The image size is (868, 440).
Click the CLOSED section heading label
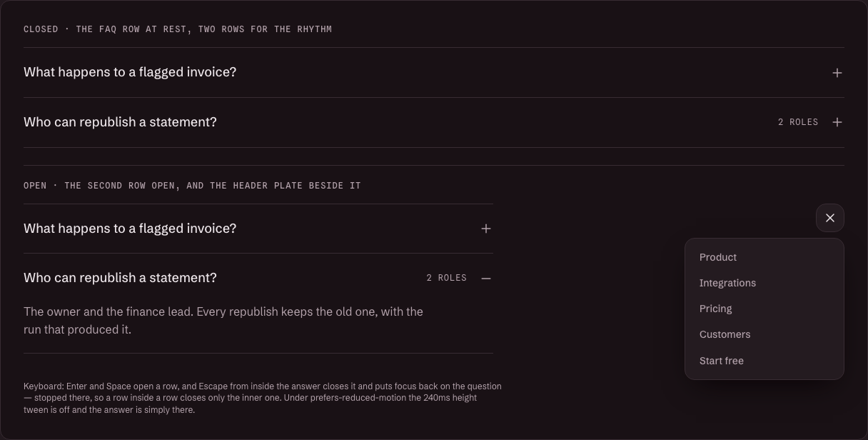[x=178, y=29]
